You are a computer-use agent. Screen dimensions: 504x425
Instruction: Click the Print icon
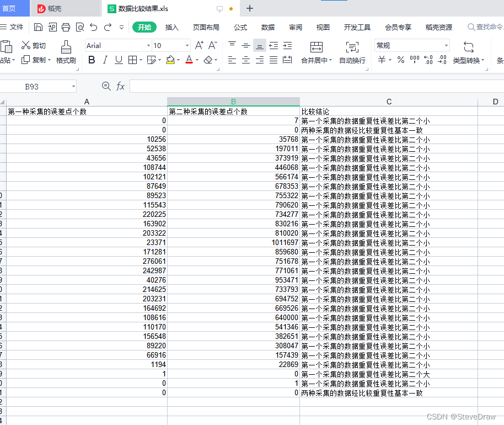pyautogui.click(x=66, y=27)
